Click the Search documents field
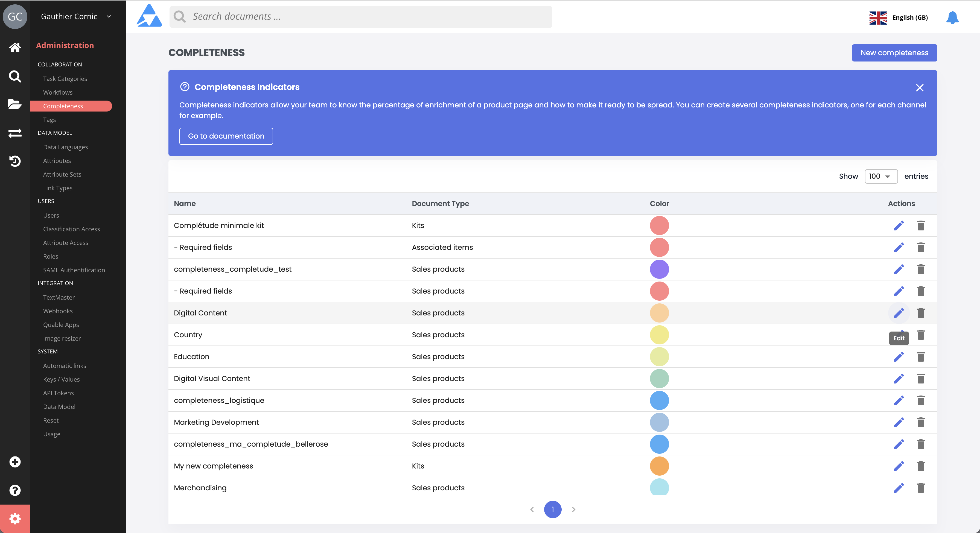 point(361,17)
